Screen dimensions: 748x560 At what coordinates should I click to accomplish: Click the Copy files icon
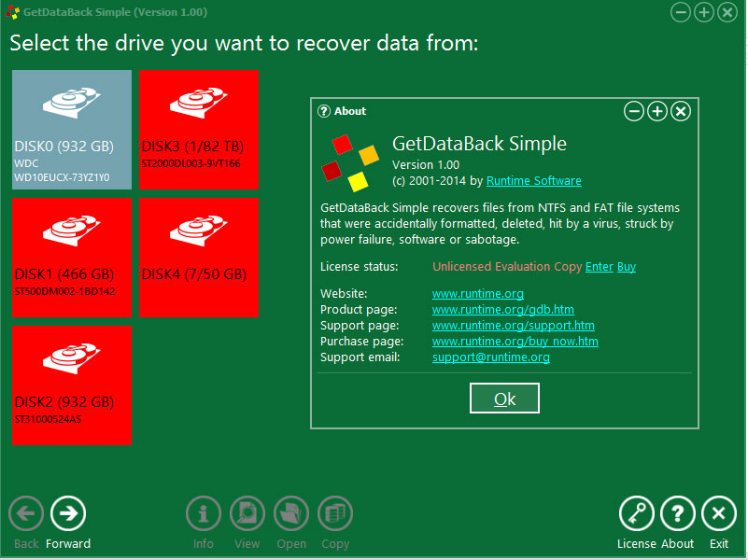click(334, 513)
